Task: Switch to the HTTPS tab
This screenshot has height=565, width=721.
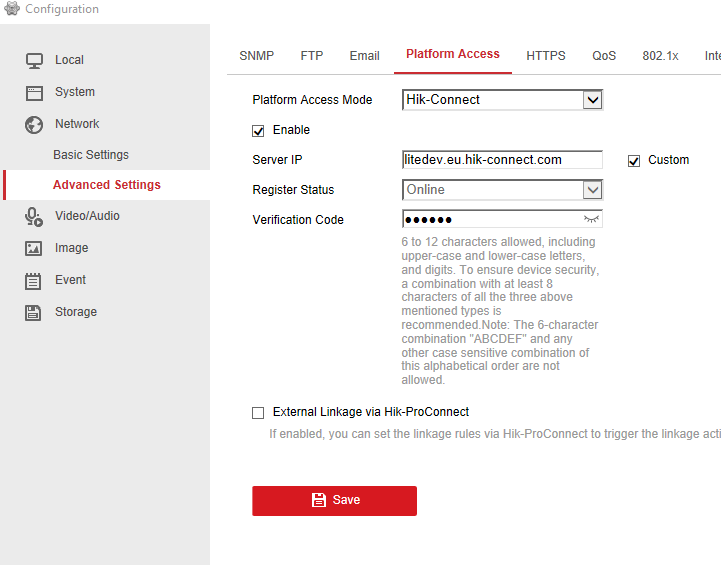Action: pos(546,56)
